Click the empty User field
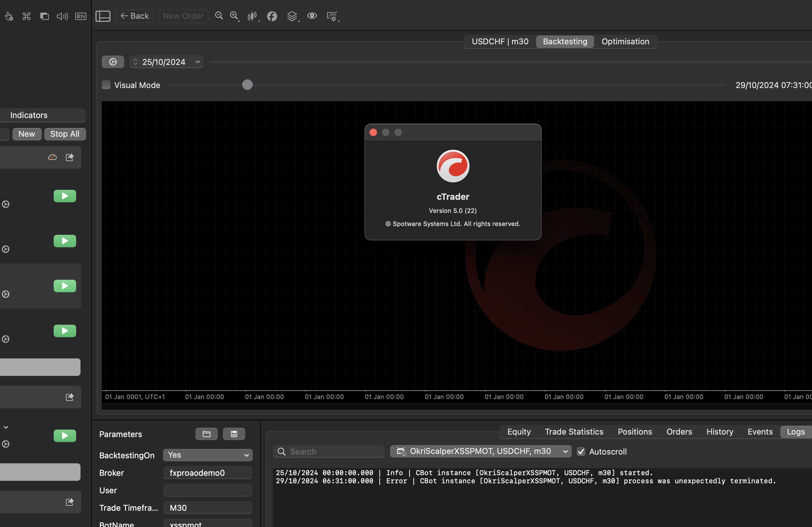The height and width of the screenshot is (527, 812). 208,490
